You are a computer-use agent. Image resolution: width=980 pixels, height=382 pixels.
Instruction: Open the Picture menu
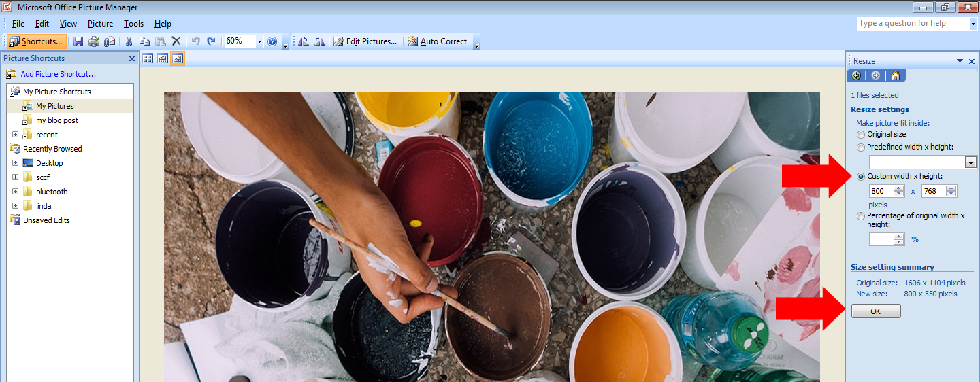[x=101, y=24]
